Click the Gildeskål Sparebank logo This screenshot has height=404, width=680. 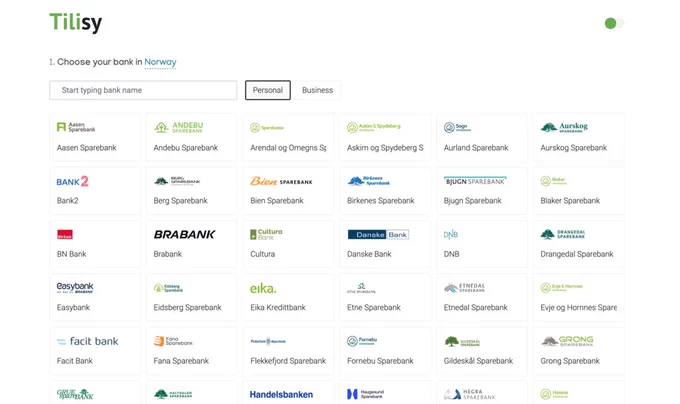tap(462, 341)
